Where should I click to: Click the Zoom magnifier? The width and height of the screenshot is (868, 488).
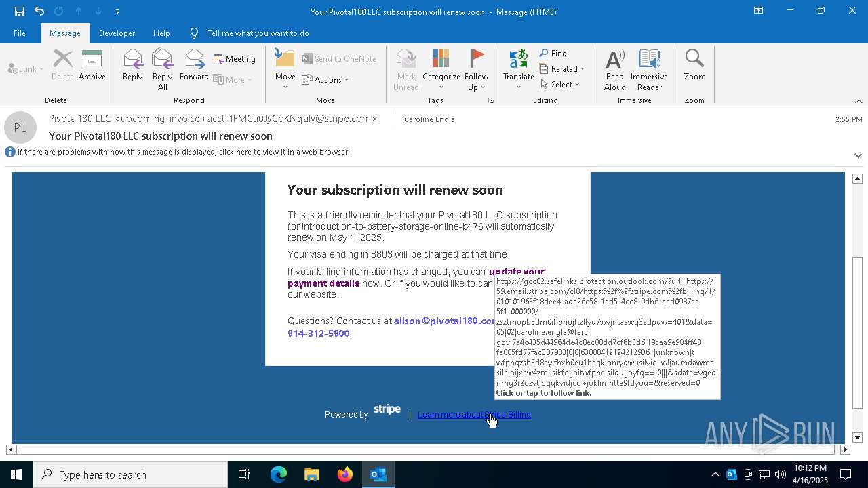coord(694,65)
